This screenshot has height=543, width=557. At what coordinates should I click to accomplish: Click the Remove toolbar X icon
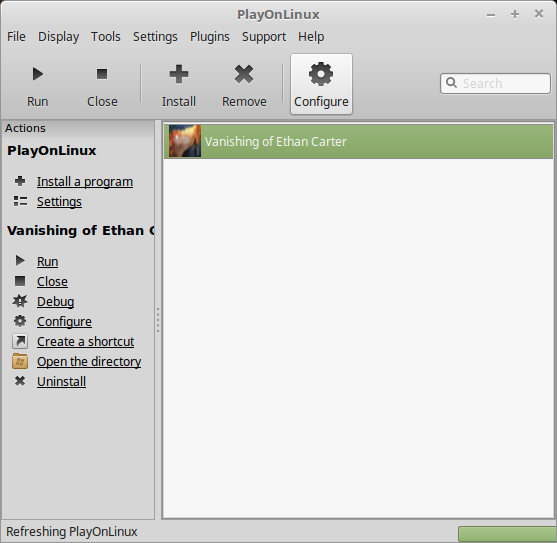tap(244, 74)
